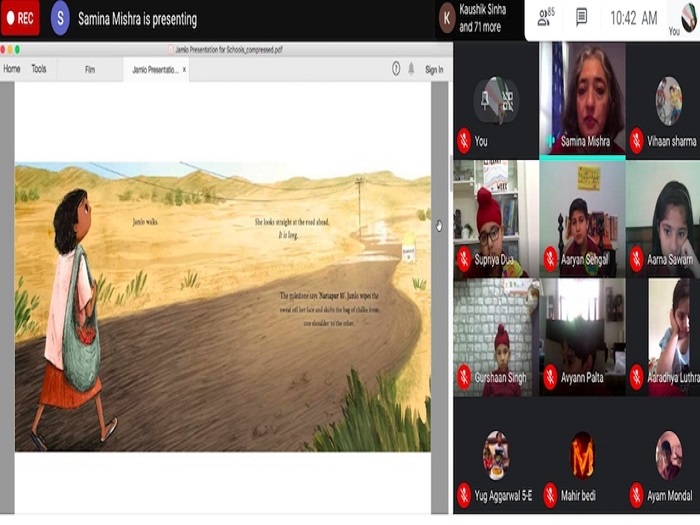Click the 'Samina Mishra' name label
Image resolution: width=700 pixels, height=525 pixels.
pyautogui.click(x=585, y=142)
